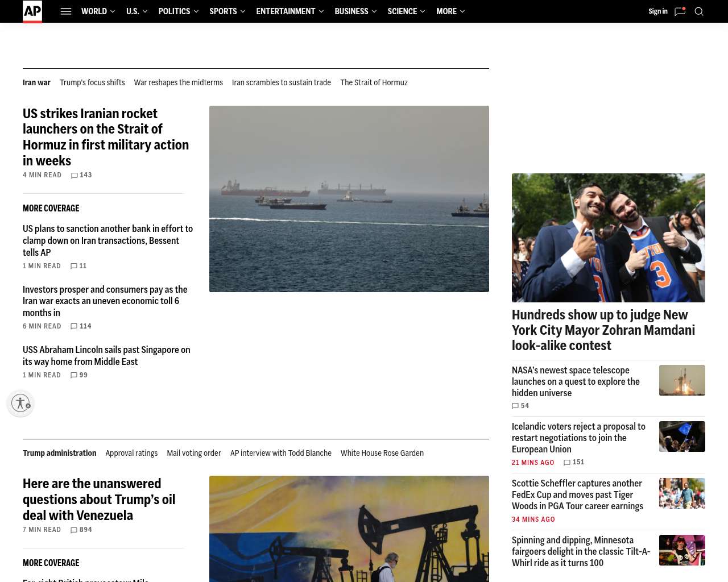The image size is (728, 582).
Task: Open the oil pumpjack mural photo
Action: (349, 529)
